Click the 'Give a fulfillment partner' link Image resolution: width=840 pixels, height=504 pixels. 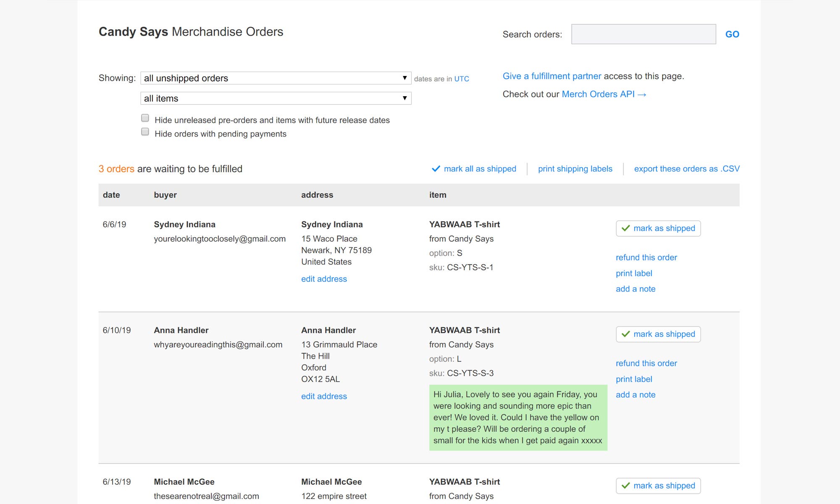(551, 76)
